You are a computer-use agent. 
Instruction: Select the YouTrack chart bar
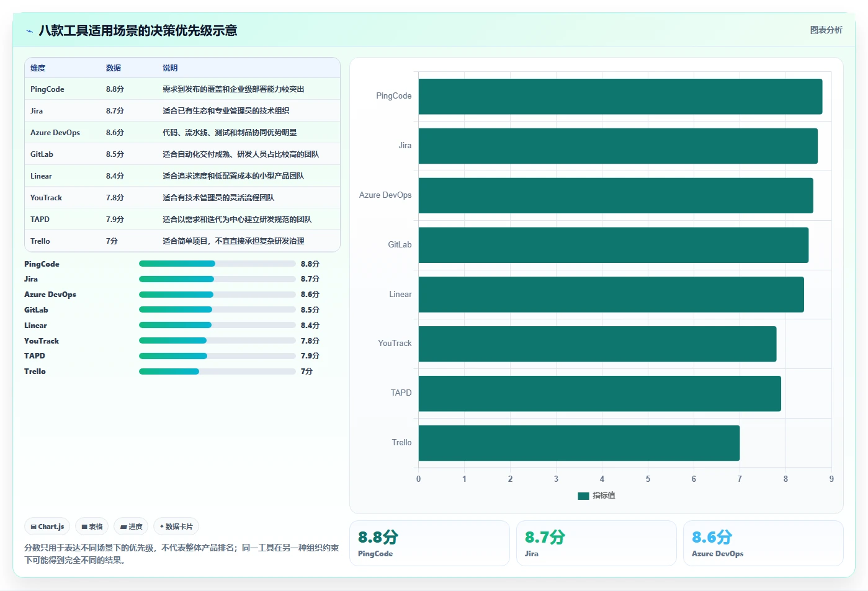pyautogui.click(x=597, y=344)
